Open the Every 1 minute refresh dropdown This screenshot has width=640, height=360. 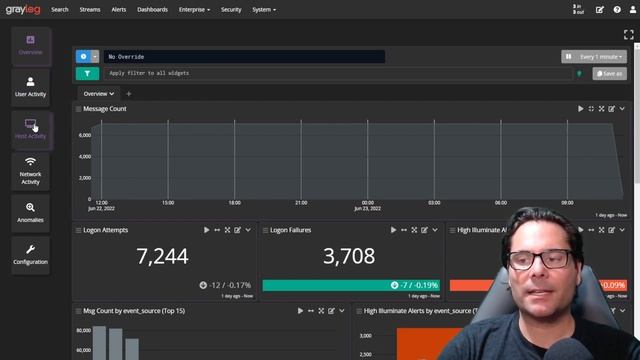(601, 57)
